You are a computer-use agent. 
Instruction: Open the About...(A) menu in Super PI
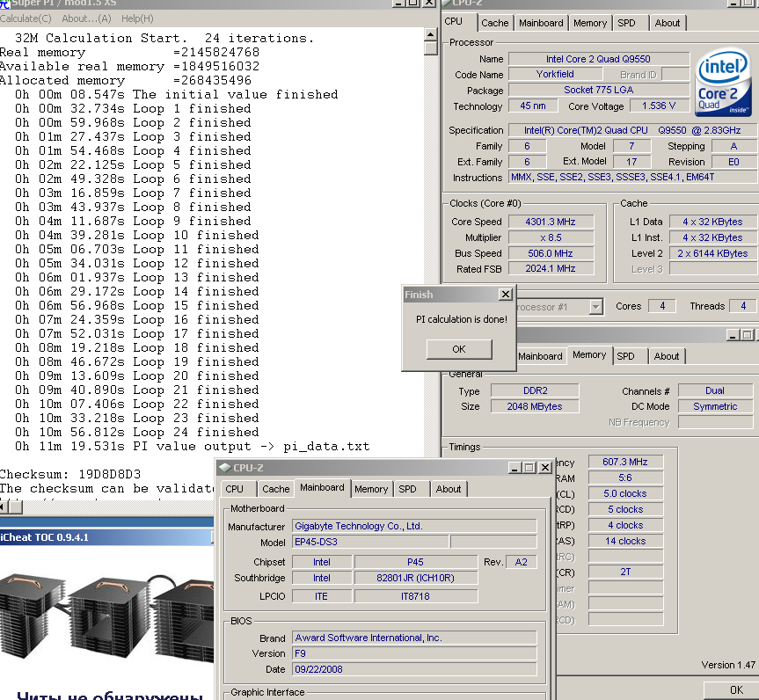click(87, 18)
